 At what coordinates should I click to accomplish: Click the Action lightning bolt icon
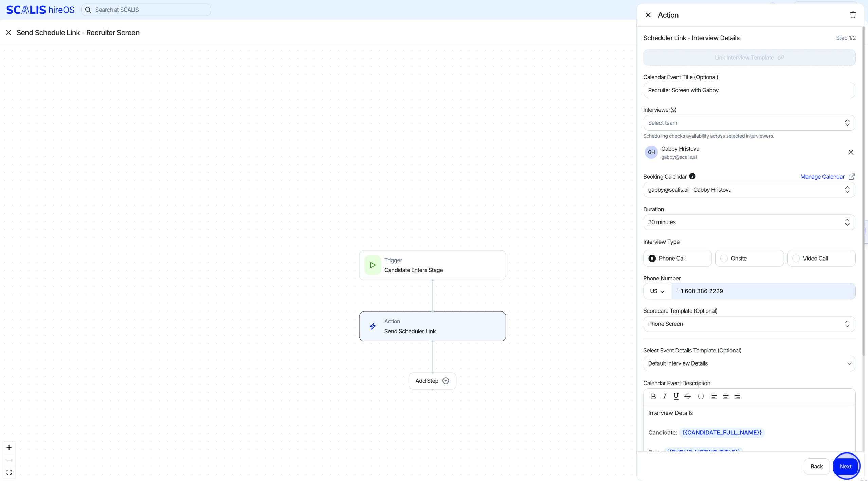(373, 326)
